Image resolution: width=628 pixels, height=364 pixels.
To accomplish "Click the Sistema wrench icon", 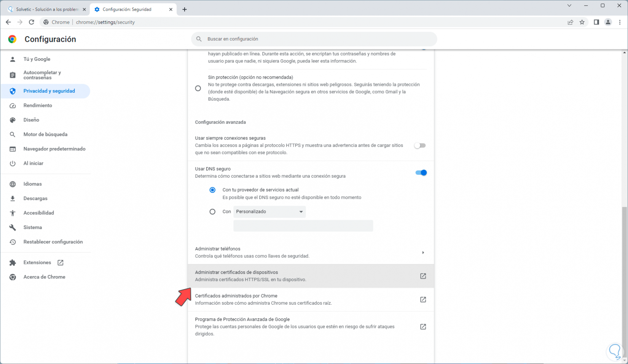I will click(13, 227).
